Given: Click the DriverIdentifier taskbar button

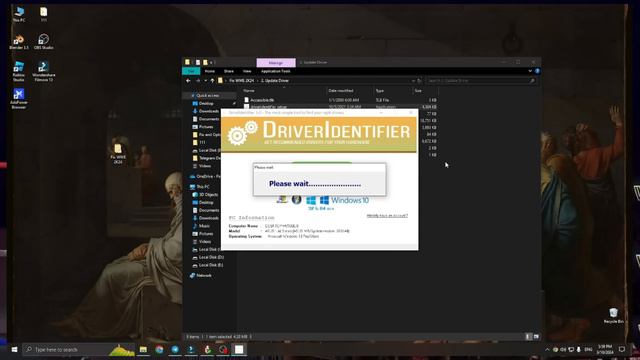Looking at the screenshot, I should (x=239, y=349).
